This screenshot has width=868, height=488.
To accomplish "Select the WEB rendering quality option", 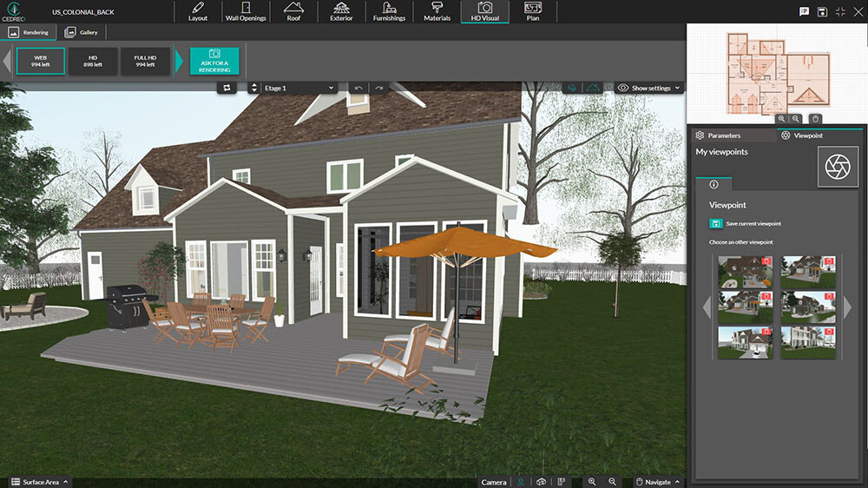I will (x=41, y=61).
